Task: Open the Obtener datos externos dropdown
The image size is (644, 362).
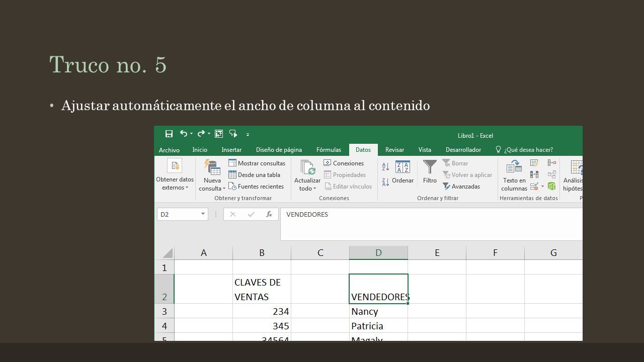Action: [x=175, y=175]
